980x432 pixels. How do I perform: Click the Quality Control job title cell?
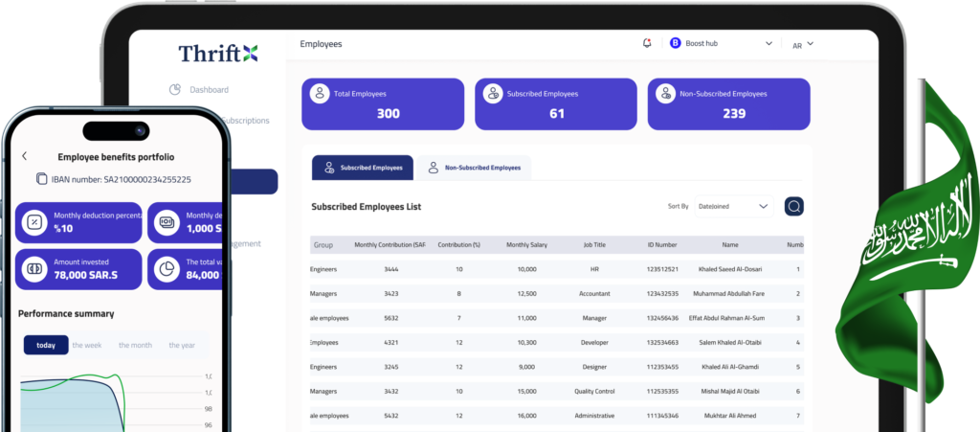coord(594,392)
